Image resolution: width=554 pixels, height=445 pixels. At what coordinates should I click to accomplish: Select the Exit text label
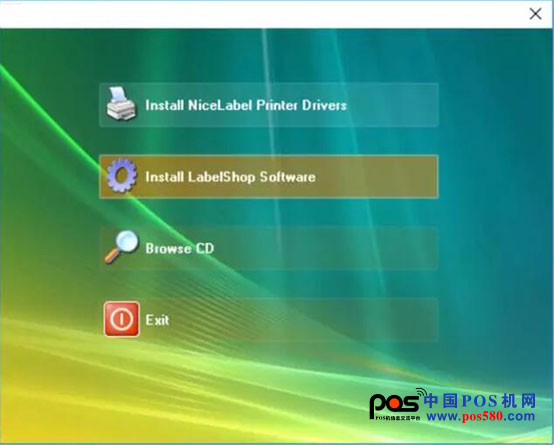click(157, 320)
